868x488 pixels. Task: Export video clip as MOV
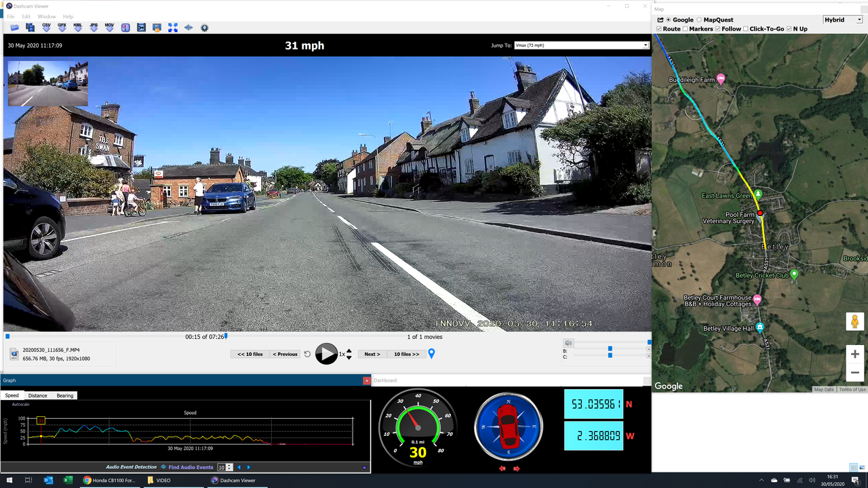(109, 28)
